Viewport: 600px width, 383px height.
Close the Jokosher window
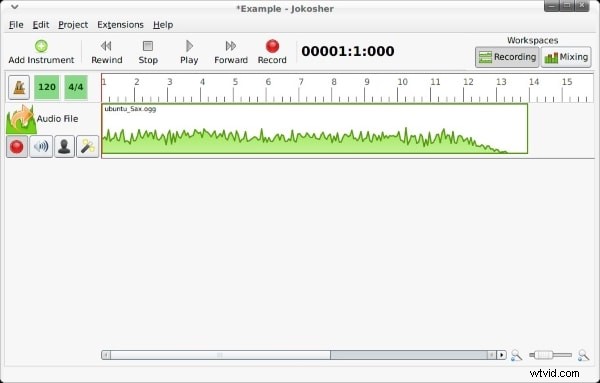582,5
